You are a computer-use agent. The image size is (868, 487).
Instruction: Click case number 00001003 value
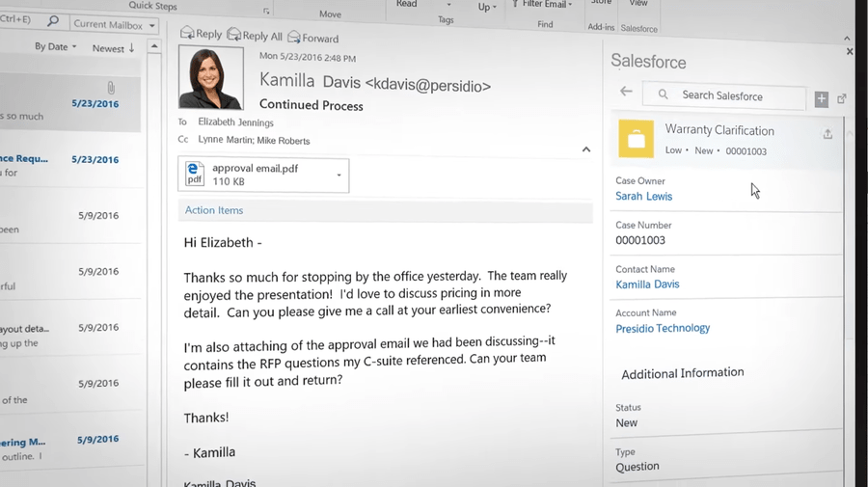[640, 240]
